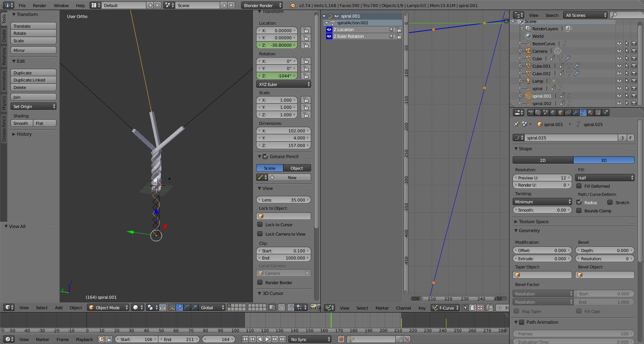Open the Fill mode Half dropdown
The height and width of the screenshot is (344, 644).
pyautogui.click(x=605, y=178)
